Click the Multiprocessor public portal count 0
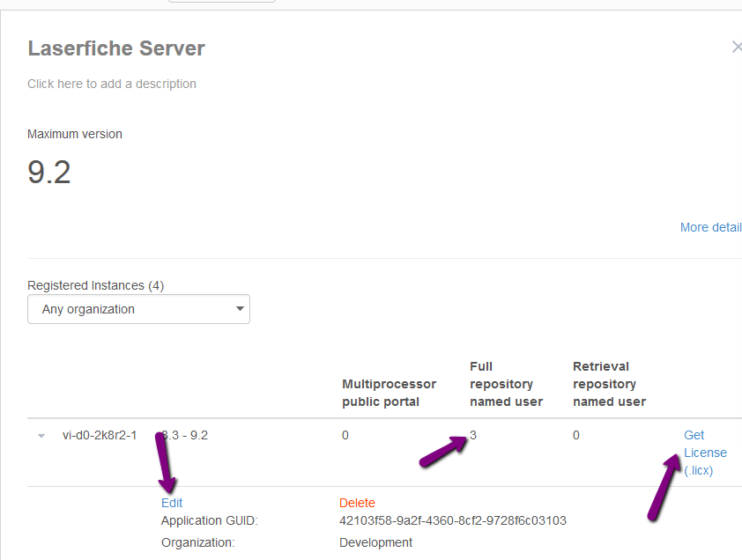The width and height of the screenshot is (742, 560). coord(345,435)
